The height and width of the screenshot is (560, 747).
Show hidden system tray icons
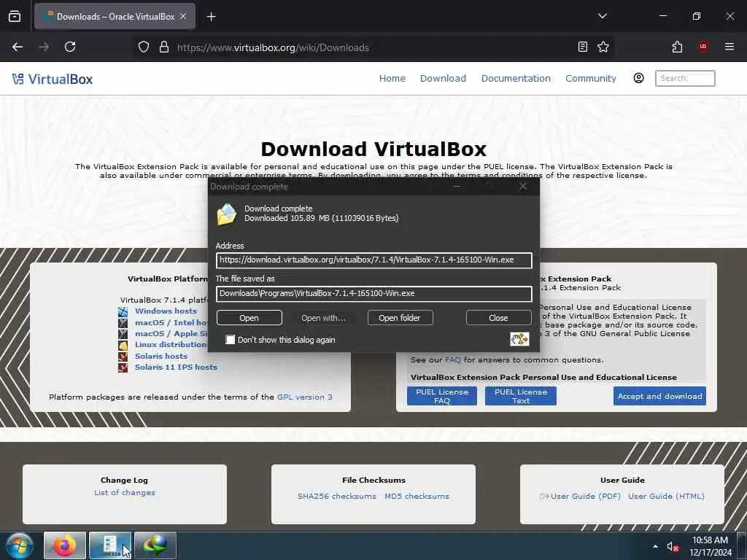click(x=655, y=546)
